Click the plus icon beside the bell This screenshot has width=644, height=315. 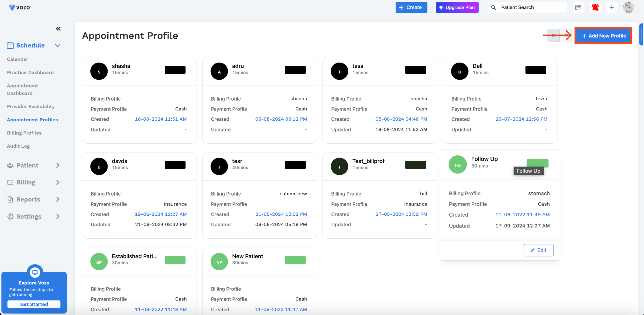612,8
